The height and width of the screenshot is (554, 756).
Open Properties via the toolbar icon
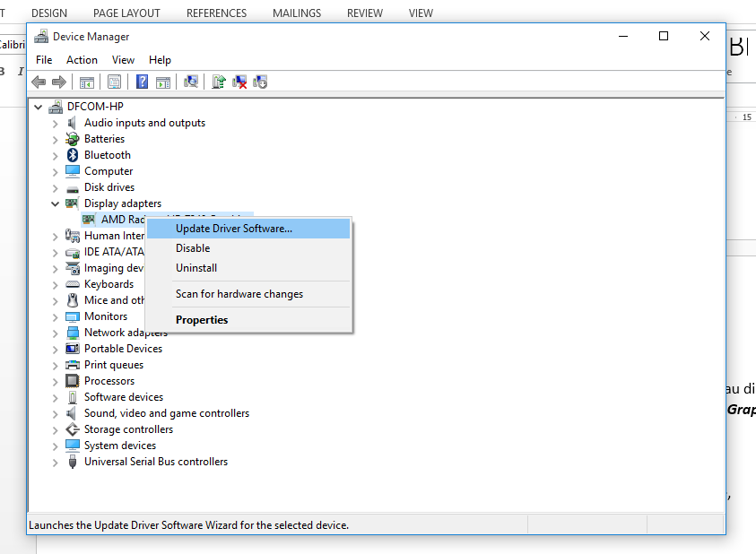(114, 82)
